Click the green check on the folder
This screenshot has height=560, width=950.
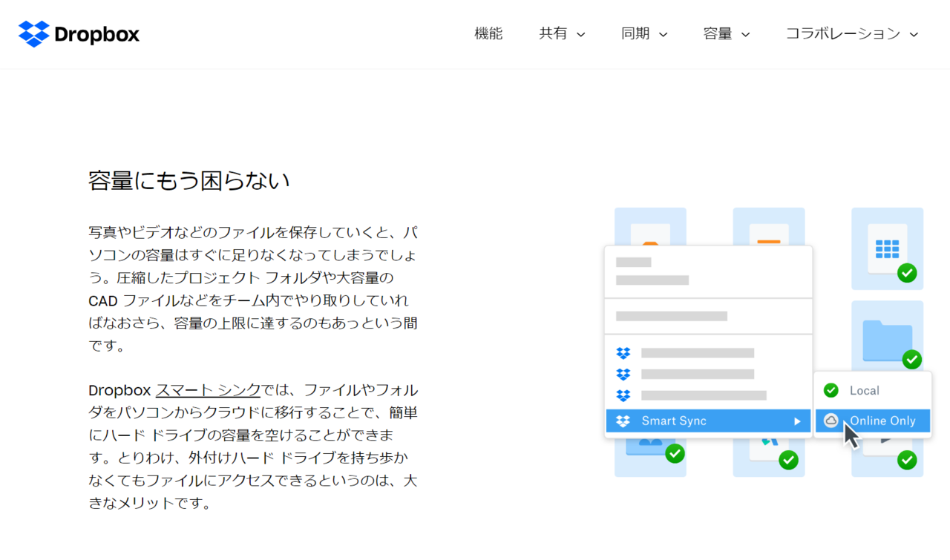(911, 360)
